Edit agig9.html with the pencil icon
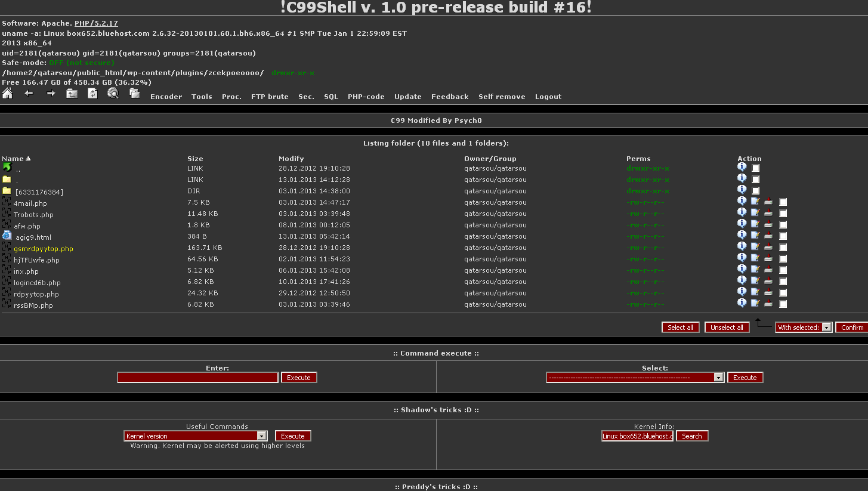Image resolution: width=868 pixels, height=491 pixels. 755,235
